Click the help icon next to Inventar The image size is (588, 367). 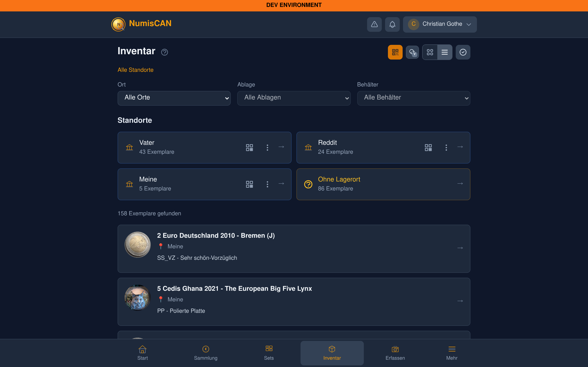(165, 52)
